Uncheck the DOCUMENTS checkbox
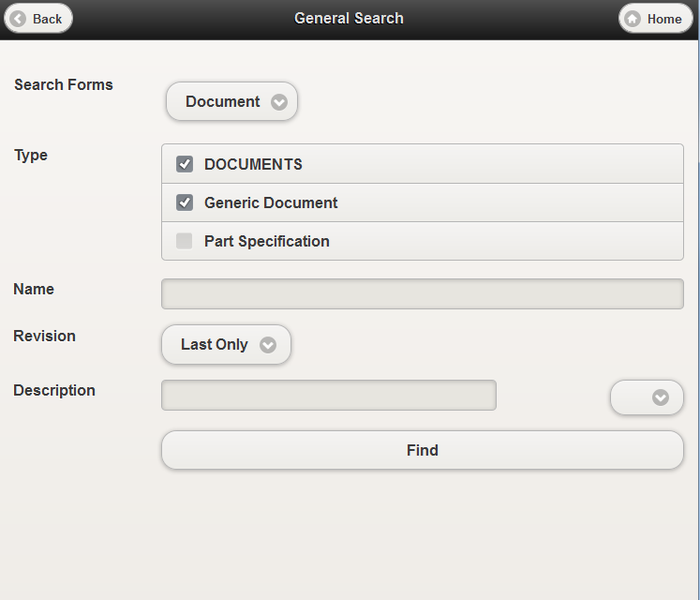Image resolution: width=700 pixels, height=600 pixels. [185, 164]
